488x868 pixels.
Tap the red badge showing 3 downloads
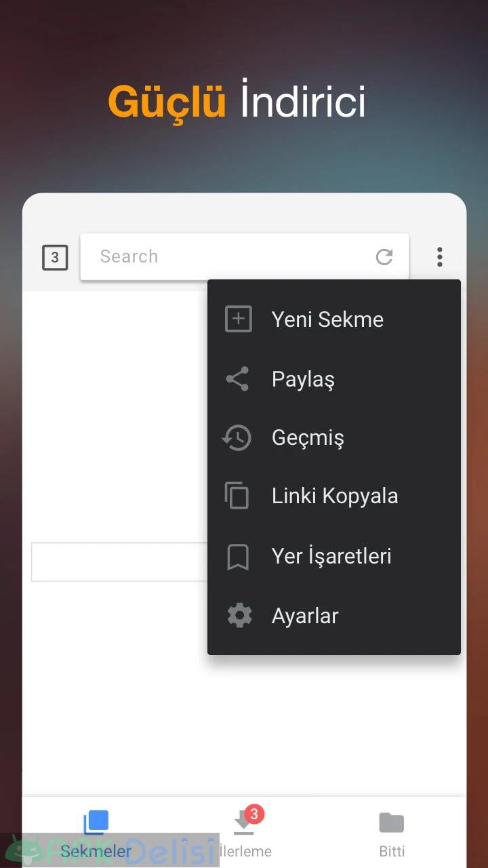pos(253,813)
